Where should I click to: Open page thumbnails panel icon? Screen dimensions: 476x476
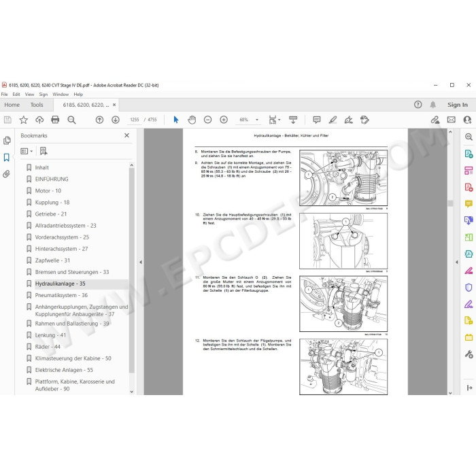click(x=7, y=141)
